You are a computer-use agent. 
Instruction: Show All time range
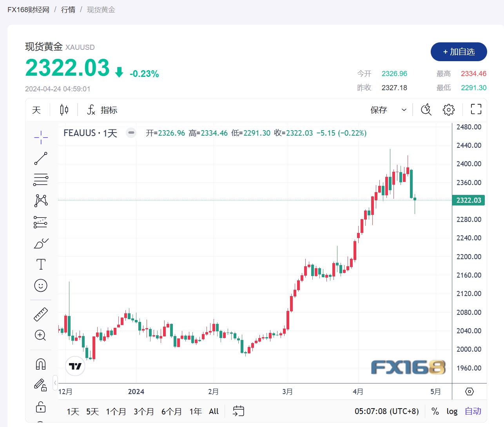(214, 411)
